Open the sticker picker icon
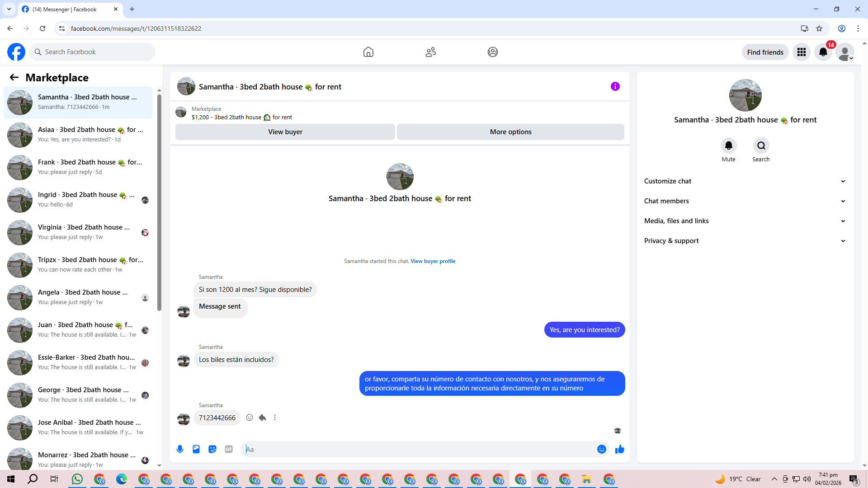The width and height of the screenshot is (868, 488). coord(212,449)
